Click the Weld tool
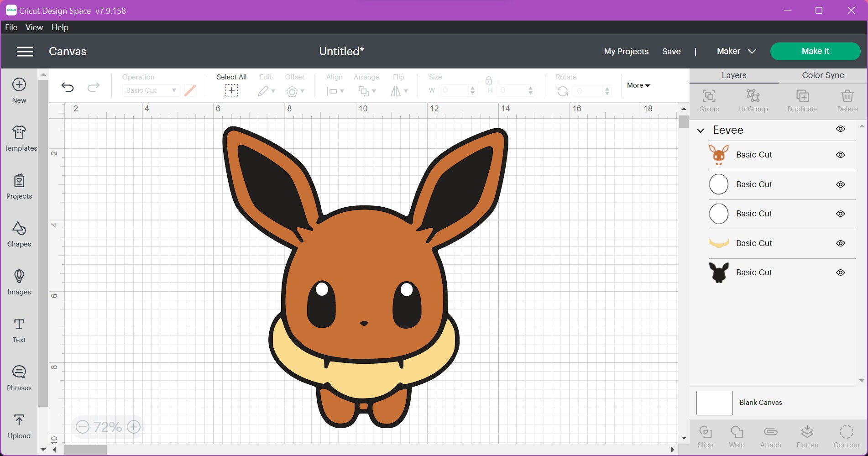868x456 pixels. point(737,436)
